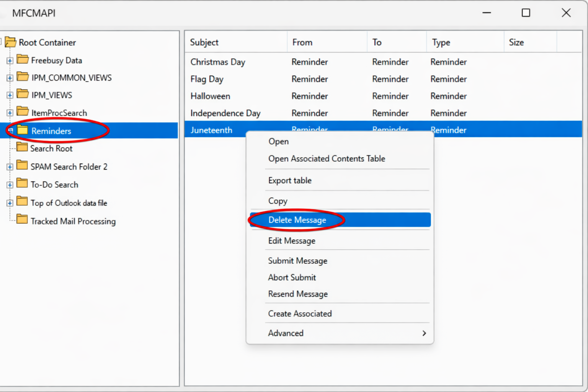
Task: Click the Search Root folder icon
Action: tap(21, 148)
